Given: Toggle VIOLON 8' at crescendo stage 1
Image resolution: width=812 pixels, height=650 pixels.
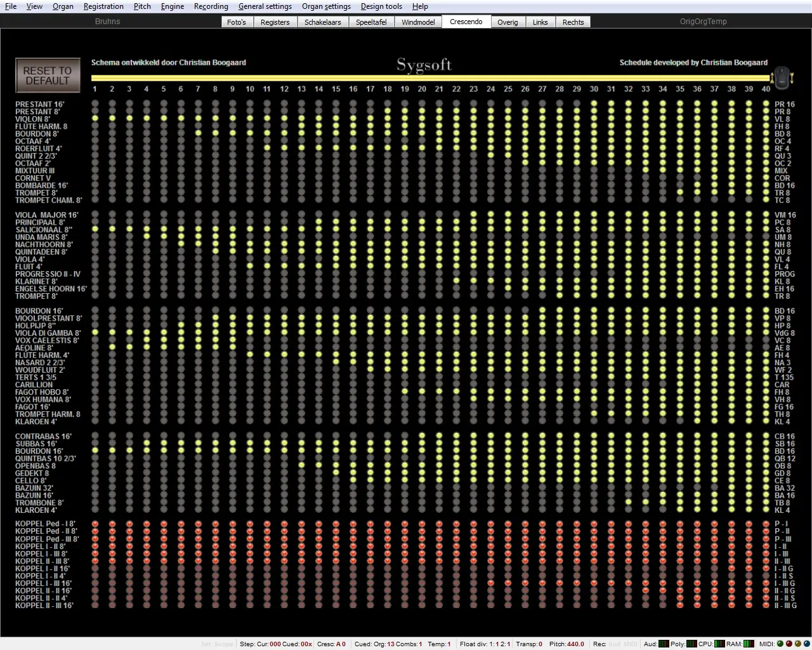Looking at the screenshot, I should (95, 119).
